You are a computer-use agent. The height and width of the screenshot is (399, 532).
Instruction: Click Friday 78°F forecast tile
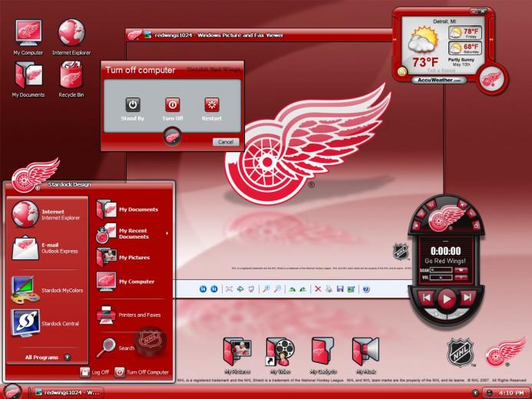click(465, 33)
